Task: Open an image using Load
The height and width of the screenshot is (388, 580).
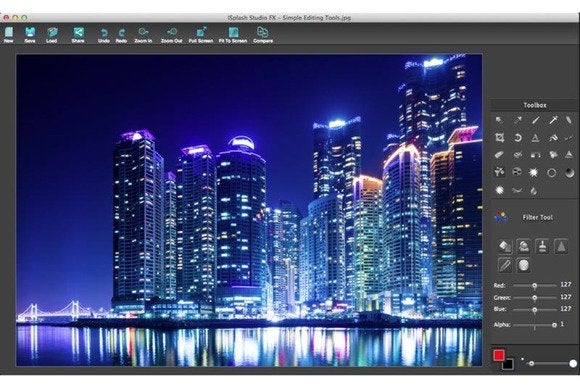Action: click(52, 35)
